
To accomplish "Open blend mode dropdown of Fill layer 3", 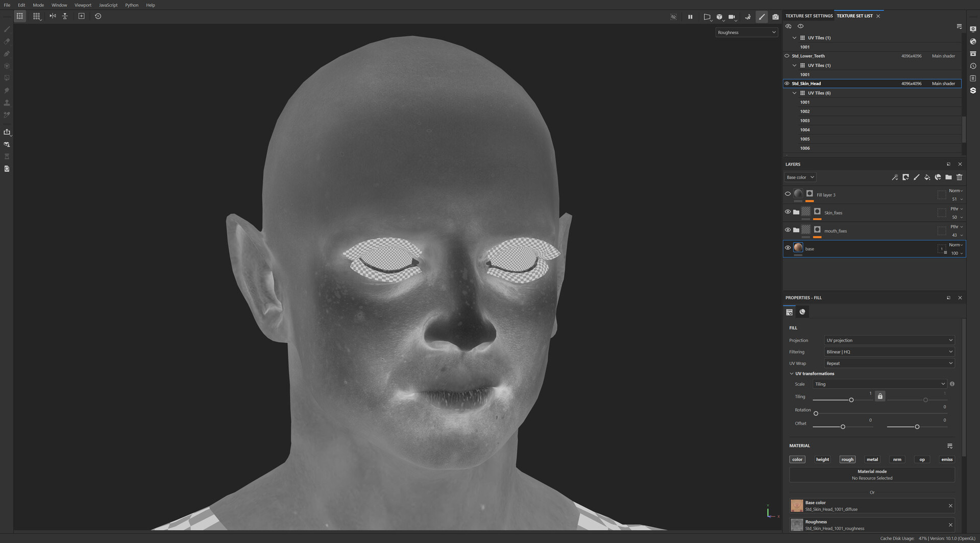I will (x=955, y=191).
